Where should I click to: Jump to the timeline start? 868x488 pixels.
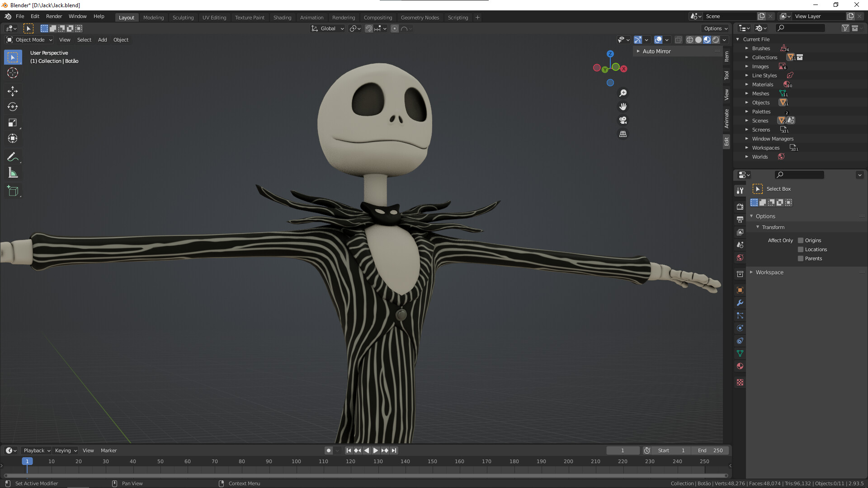coord(349,450)
